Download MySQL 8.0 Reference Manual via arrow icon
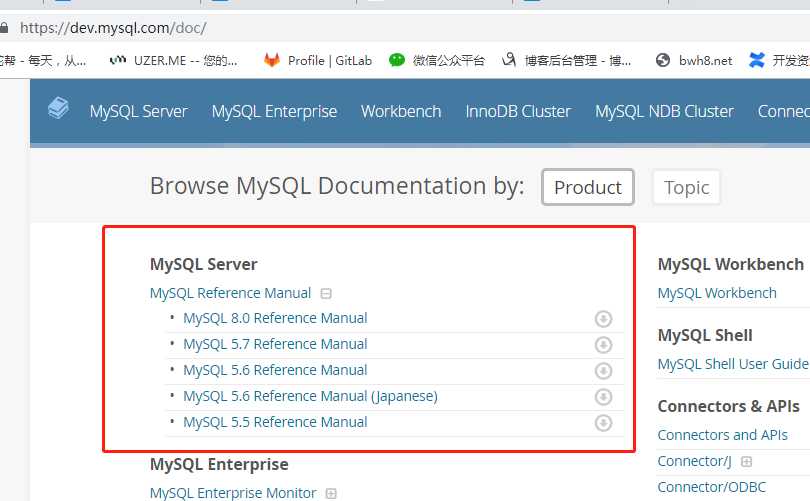 603,319
